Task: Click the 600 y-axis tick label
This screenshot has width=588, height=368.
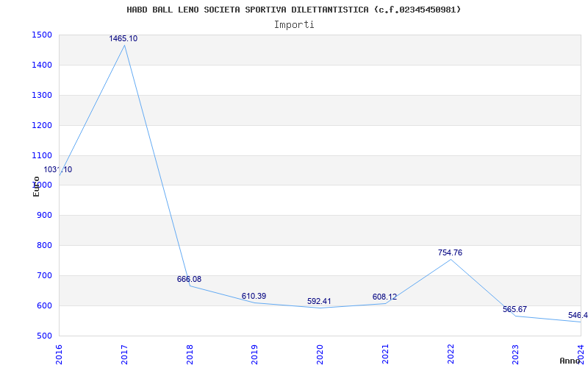Action: coord(46,305)
